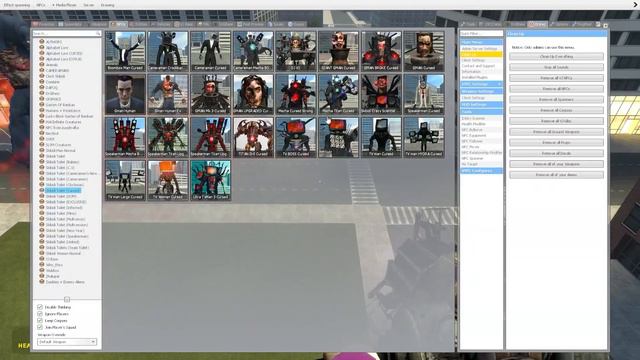Select the No Target tool entry
The width and height of the screenshot is (640, 360).
pos(469,164)
